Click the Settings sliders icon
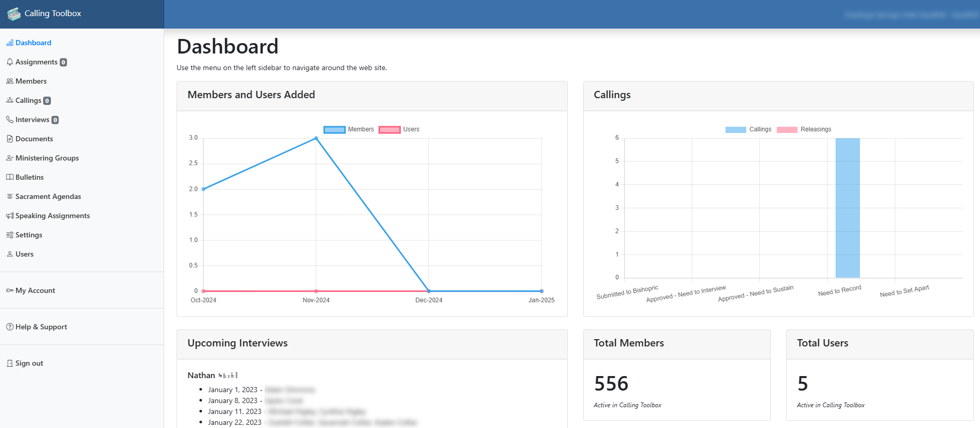980x428 pixels. click(10, 235)
